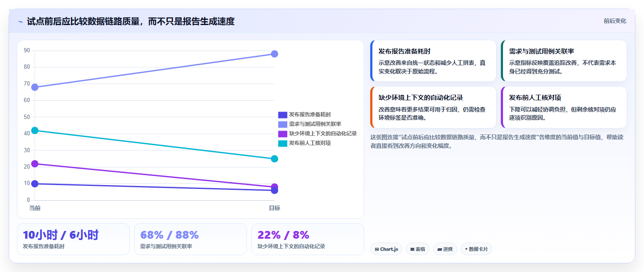The width and height of the screenshot is (644, 272).
Task: Click the 22% / 8% stat value
Action: pyautogui.click(x=283, y=235)
